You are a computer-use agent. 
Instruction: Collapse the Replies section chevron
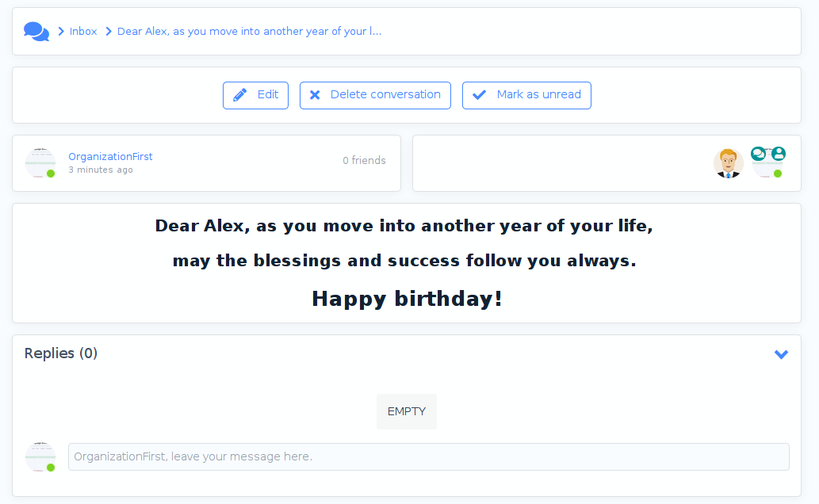pos(781,354)
